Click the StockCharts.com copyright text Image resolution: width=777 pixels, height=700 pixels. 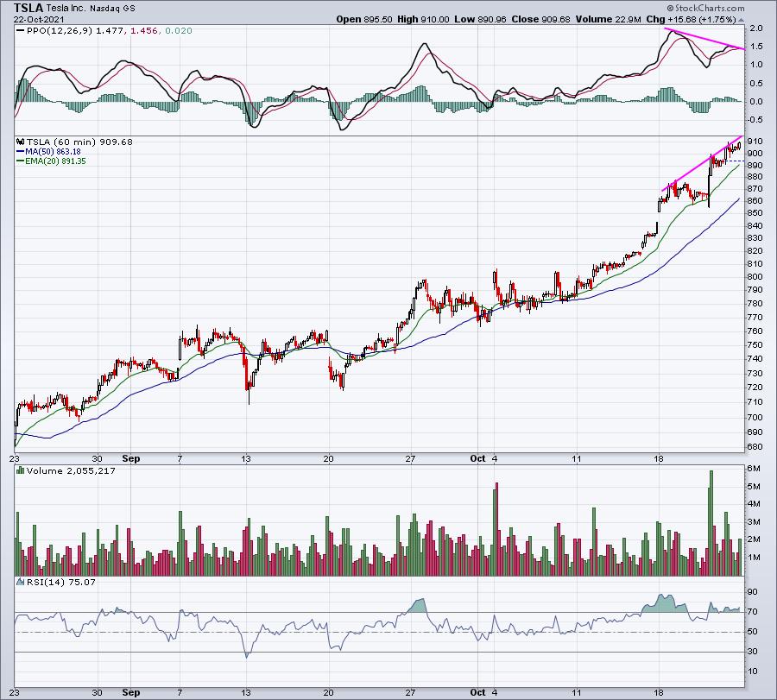[705, 8]
